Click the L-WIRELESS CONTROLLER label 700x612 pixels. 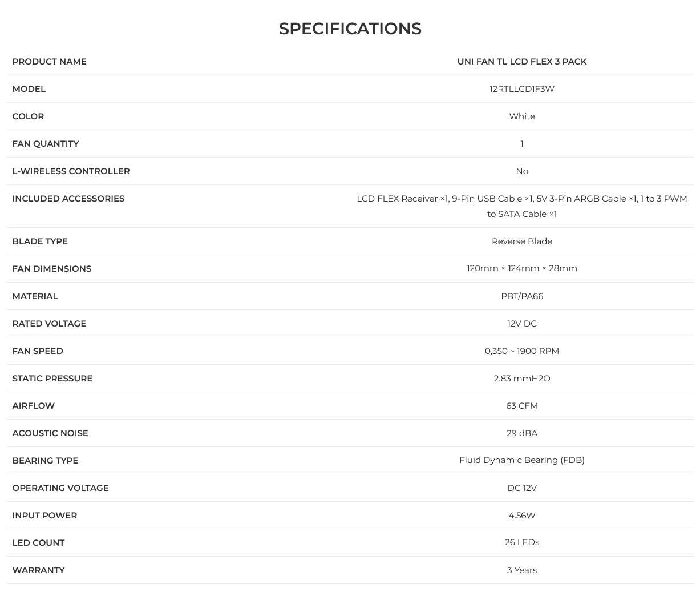pos(71,171)
